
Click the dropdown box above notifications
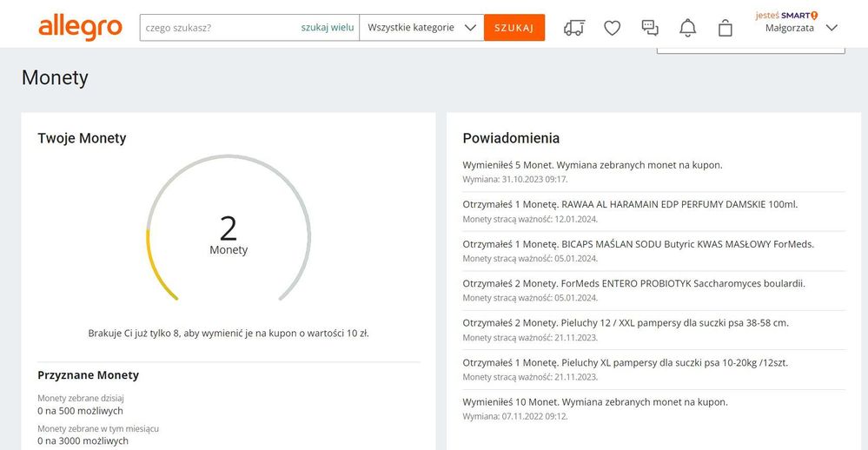(750, 49)
